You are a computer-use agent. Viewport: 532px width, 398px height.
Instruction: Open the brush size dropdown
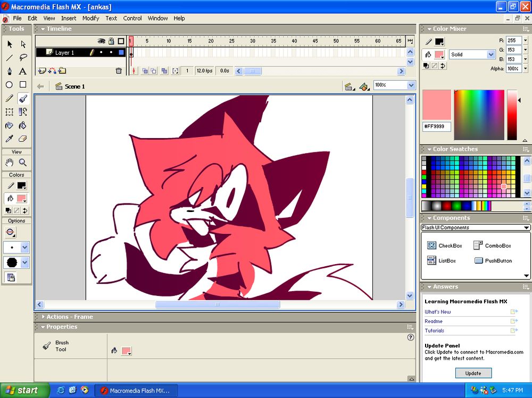click(x=25, y=248)
